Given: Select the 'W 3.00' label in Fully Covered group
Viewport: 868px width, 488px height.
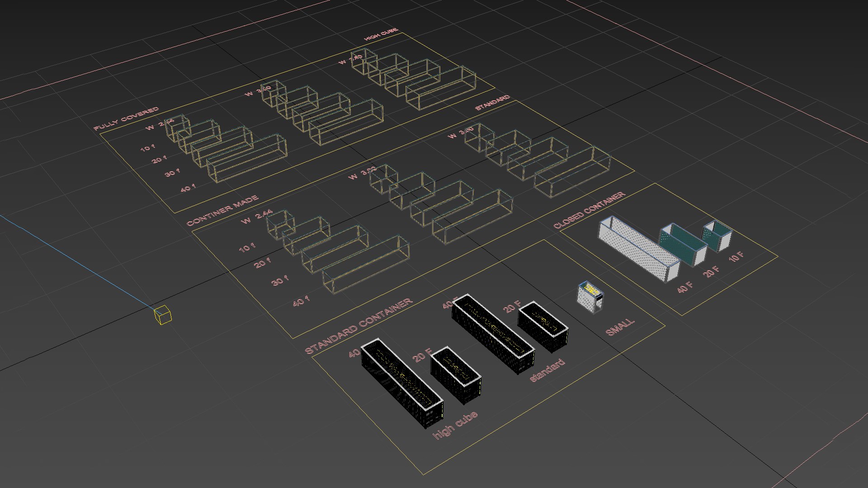Looking at the screenshot, I should (258, 90).
